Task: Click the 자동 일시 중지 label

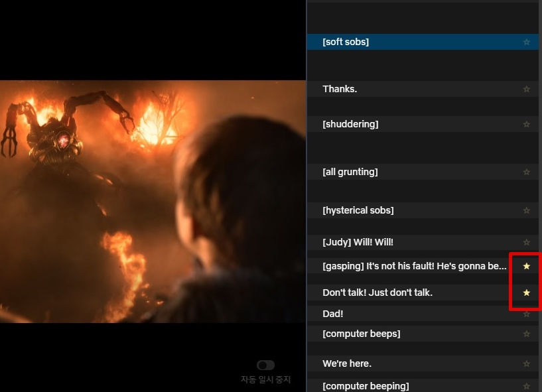Action: click(265, 379)
